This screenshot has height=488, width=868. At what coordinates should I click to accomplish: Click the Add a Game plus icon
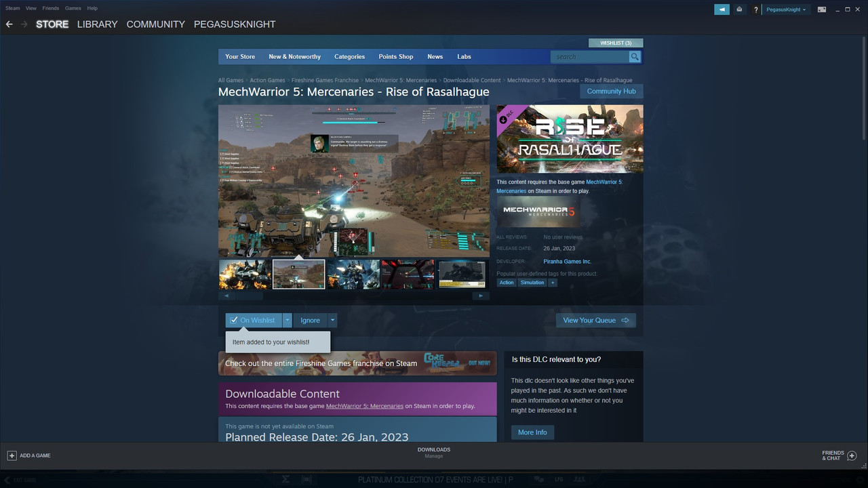pos(12,455)
